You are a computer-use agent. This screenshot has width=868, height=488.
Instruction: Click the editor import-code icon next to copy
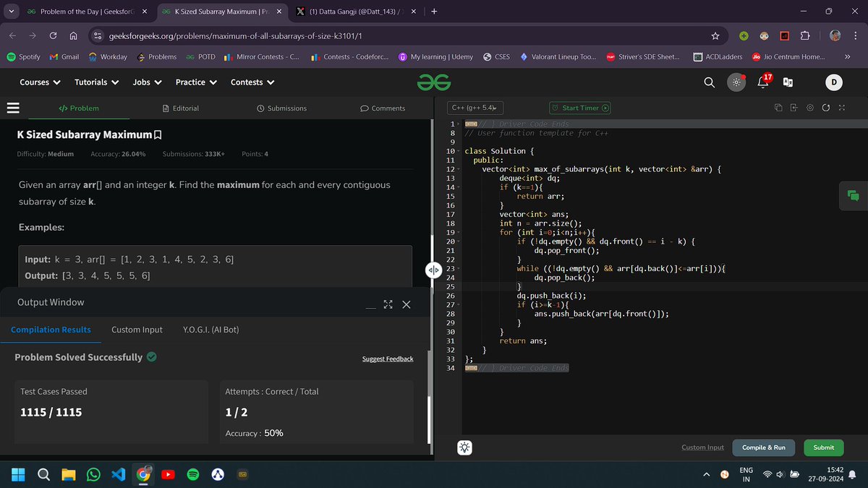793,108
